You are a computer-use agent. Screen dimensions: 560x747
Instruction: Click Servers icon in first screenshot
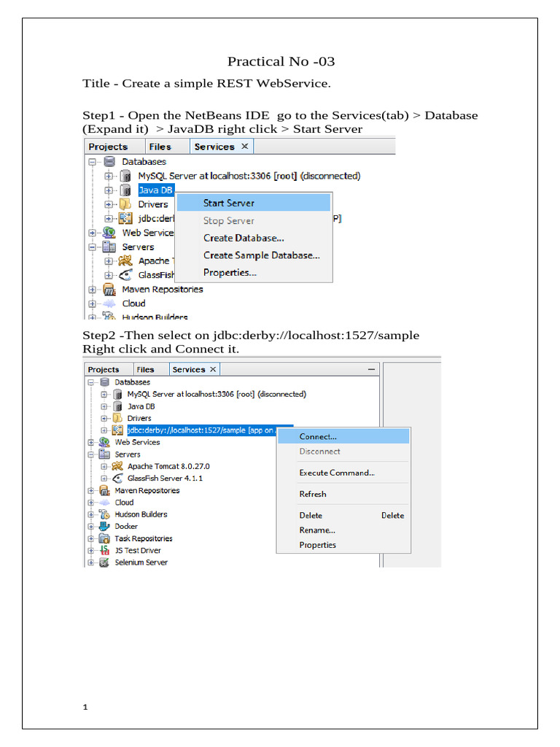point(109,247)
